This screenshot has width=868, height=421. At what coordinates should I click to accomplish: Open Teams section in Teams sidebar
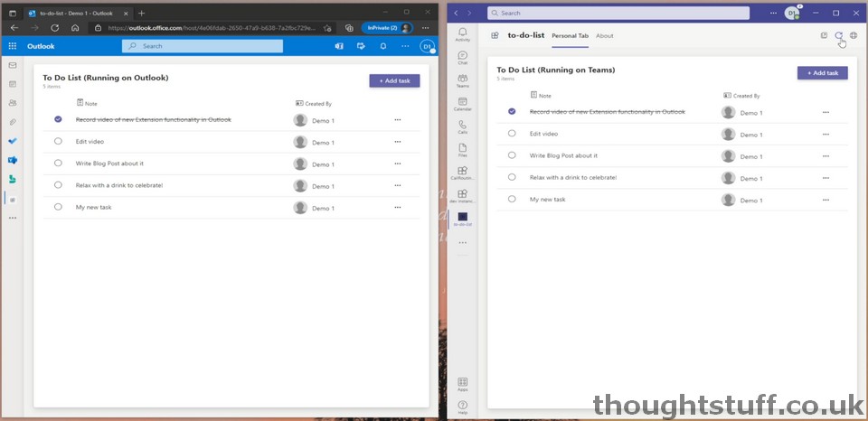tap(463, 81)
